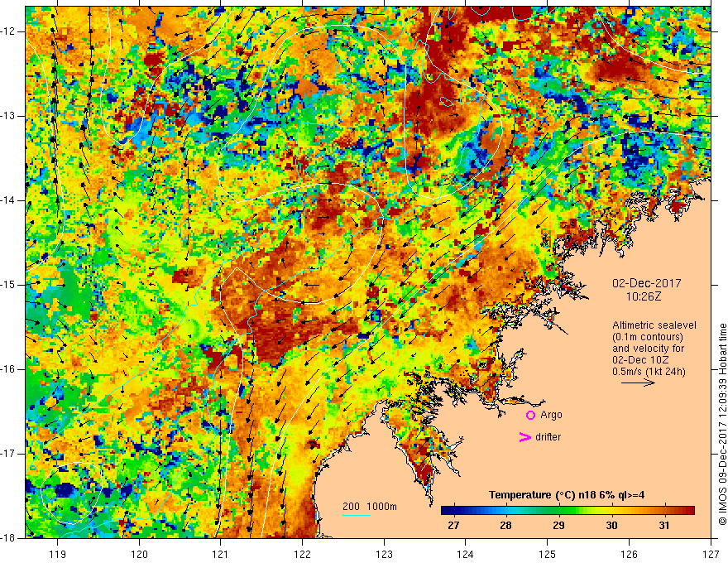
Task: Click the magenta drifter arrowhead legend symbol
Action: 525,436
